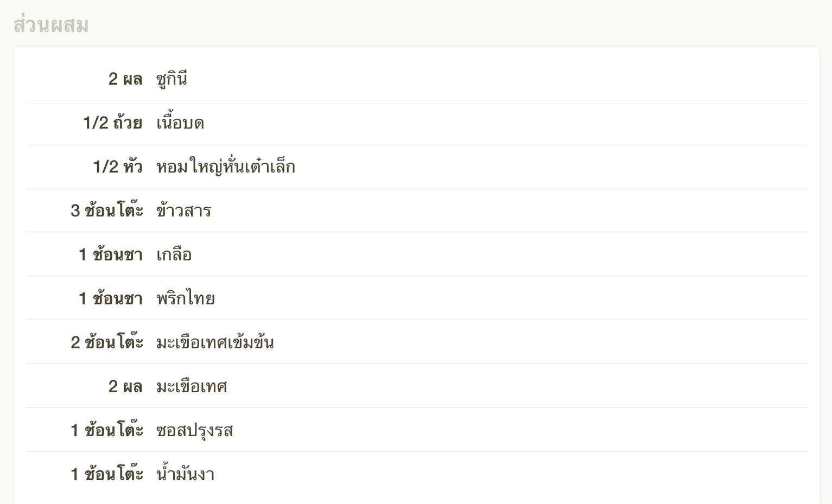Select the ข้าวสาร ingredient
The image size is (832, 504).
pyautogui.click(x=183, y=211)
